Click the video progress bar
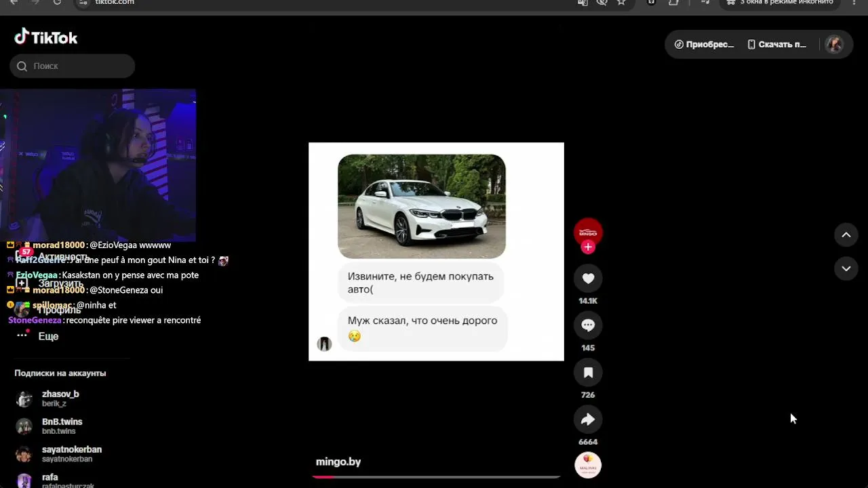Viewport: 868px width, 488px height. (x=436, y=476)
